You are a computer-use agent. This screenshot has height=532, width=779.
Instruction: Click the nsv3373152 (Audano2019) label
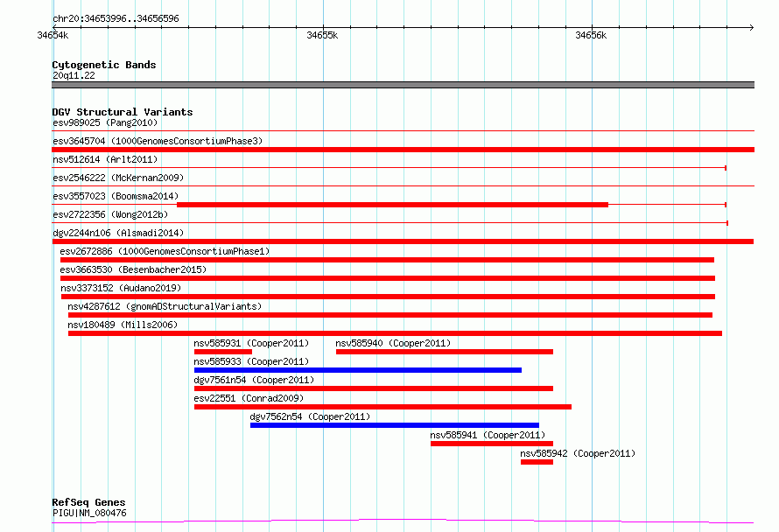click(121, 288)
